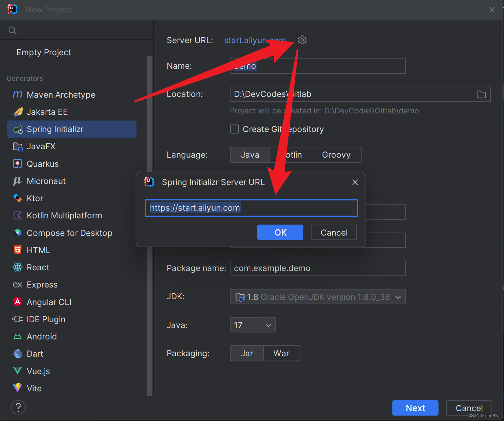Click the search magnifier icon
The image size is (504, 421).
(x=12, y=30)
